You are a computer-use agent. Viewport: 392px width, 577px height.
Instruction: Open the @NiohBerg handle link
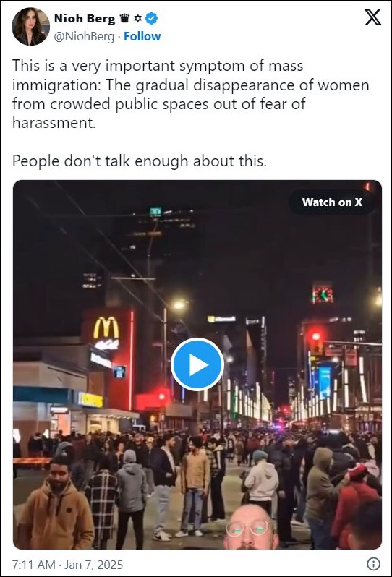click(85, 36)
